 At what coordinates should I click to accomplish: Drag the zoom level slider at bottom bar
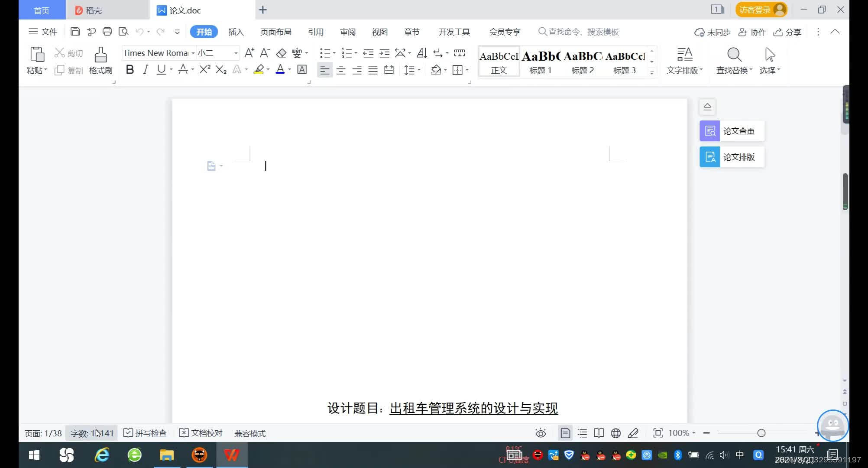[x=761, y=433]
